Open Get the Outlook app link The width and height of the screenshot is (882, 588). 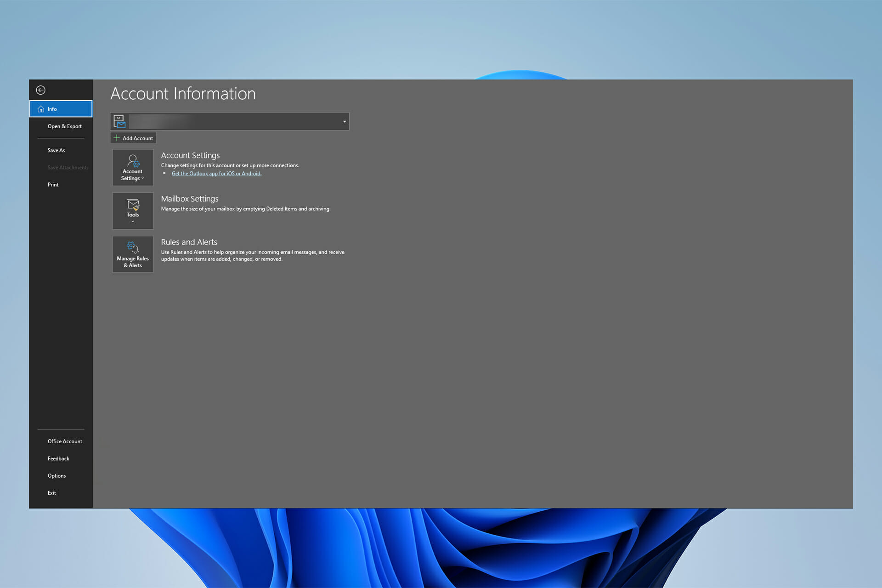point(216,174)
